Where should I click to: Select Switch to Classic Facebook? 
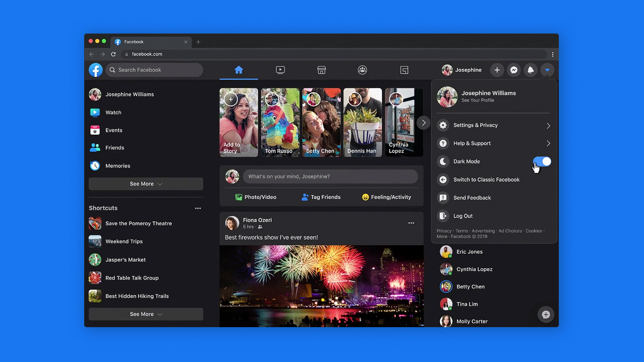[487, 179]
